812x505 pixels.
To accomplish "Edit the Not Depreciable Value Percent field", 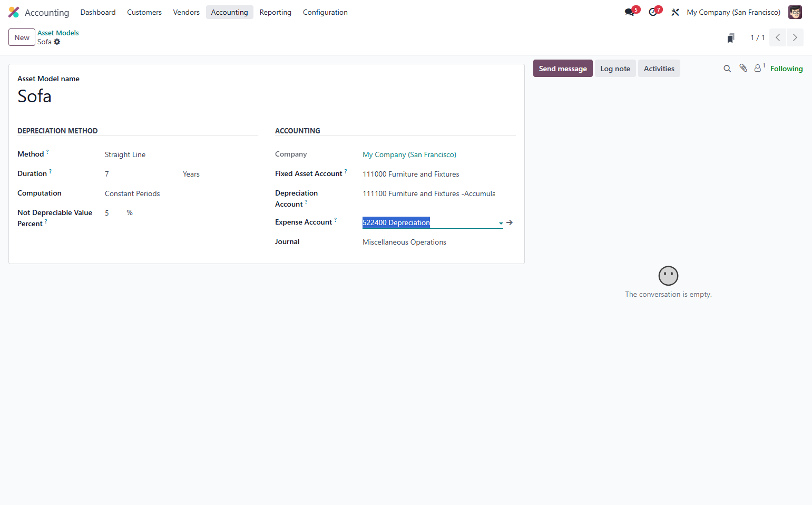I will [113, 213].
